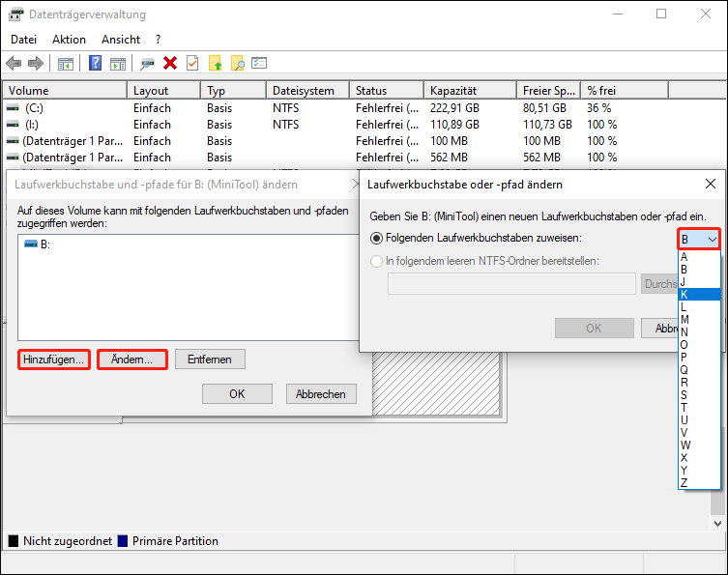728x575 pixels.
Task: Click the Kapazität column header
Action: click(x=469, y=91)
